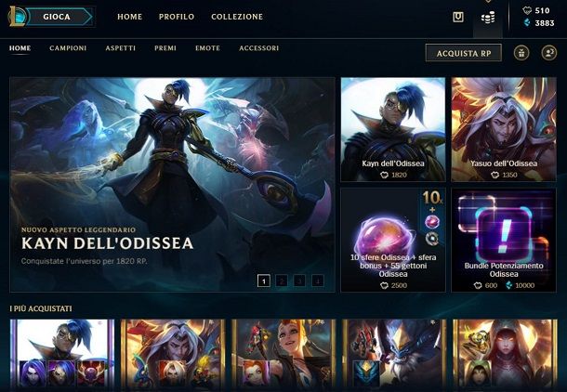Open the PROFILO menu item
Image resolution: width=567 pixels, height=392 pixels.
pos(177,17)
